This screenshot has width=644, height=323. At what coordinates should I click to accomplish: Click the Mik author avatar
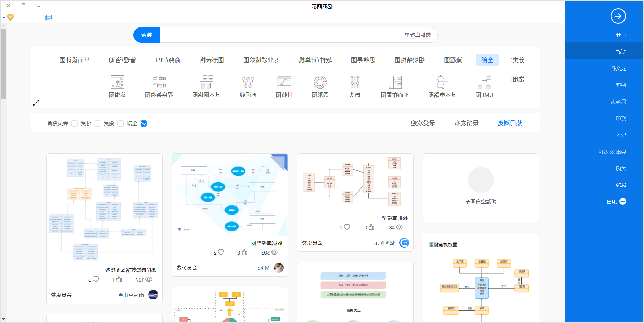279,268
